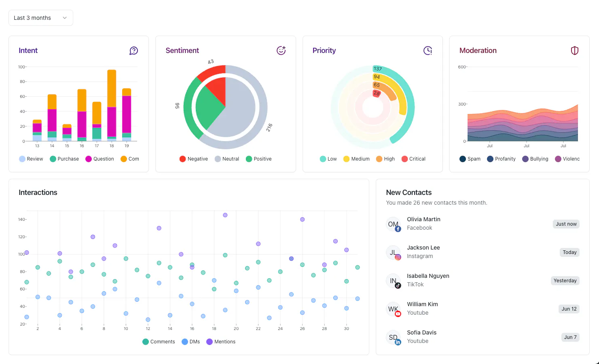The width and height of the screenshot is (599, 364).
Task: Click the Moderation card title
Action: click(x=478, y=51)
